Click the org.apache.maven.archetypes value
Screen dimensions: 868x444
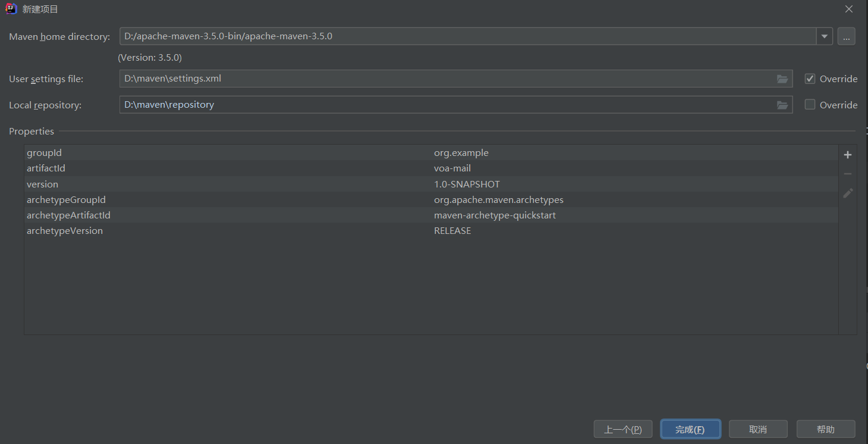499,199
